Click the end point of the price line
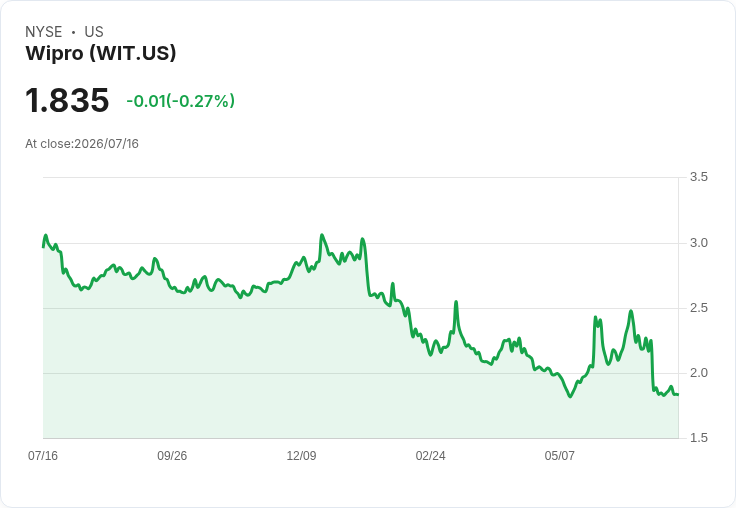 [678, 394]
